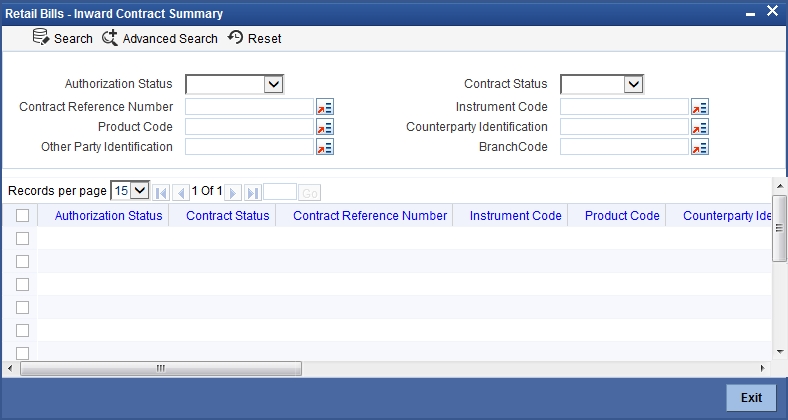Open lookup list for Product Code

point(325,127)
